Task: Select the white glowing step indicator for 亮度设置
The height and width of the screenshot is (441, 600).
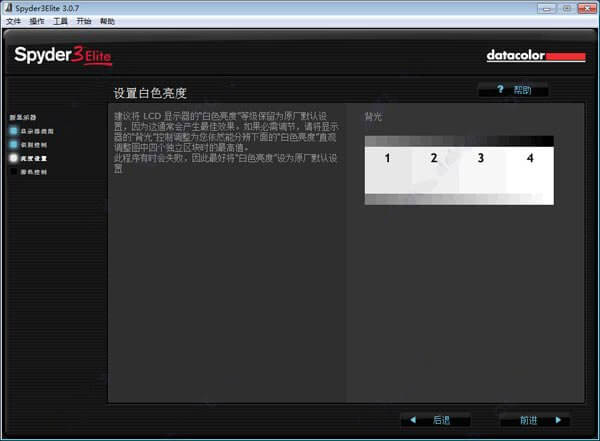Action: coord(14,158)
